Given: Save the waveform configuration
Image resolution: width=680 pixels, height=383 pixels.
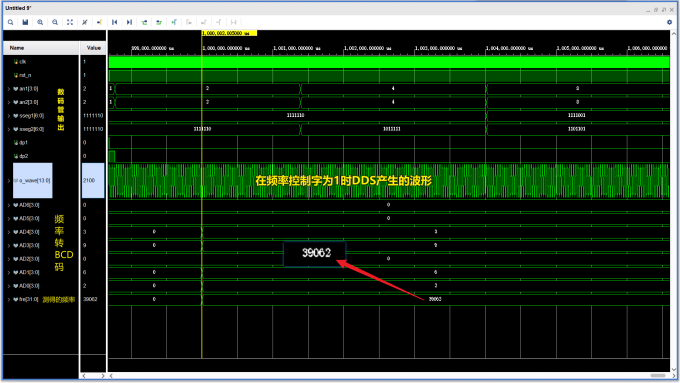Looking at the screenshot, I should [25, 22].
